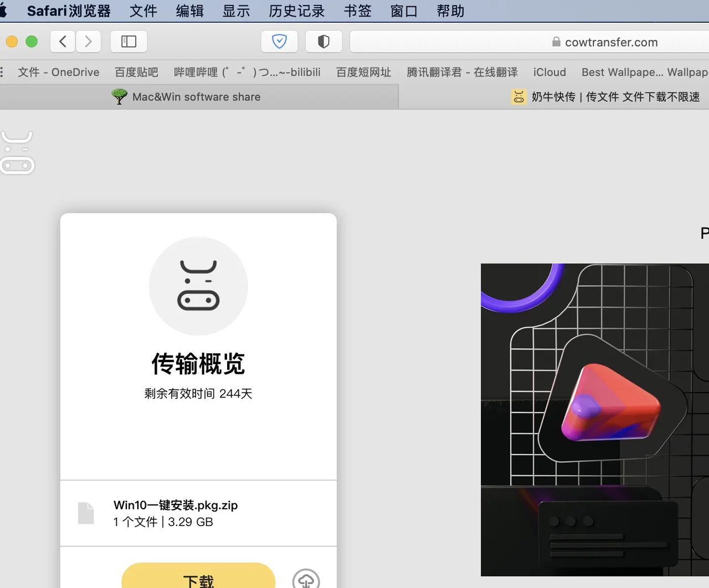Click the promotional artwork image

tap(595, 420)
